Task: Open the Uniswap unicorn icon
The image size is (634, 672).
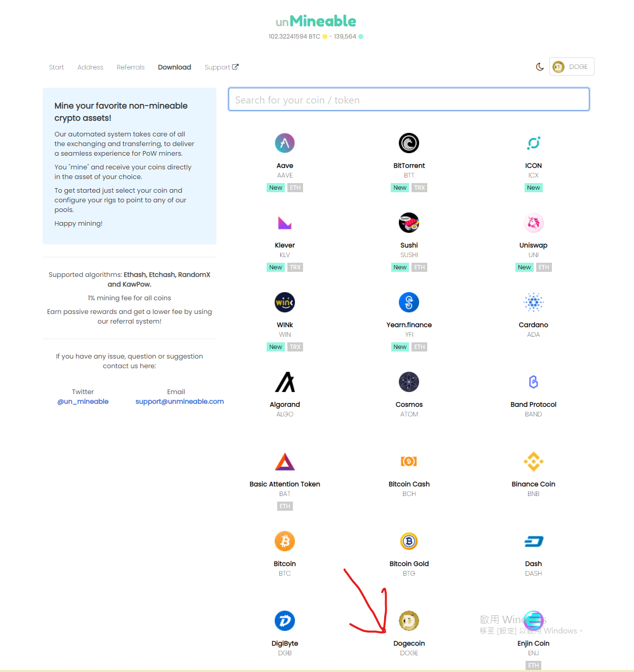Action: point(533,223)
